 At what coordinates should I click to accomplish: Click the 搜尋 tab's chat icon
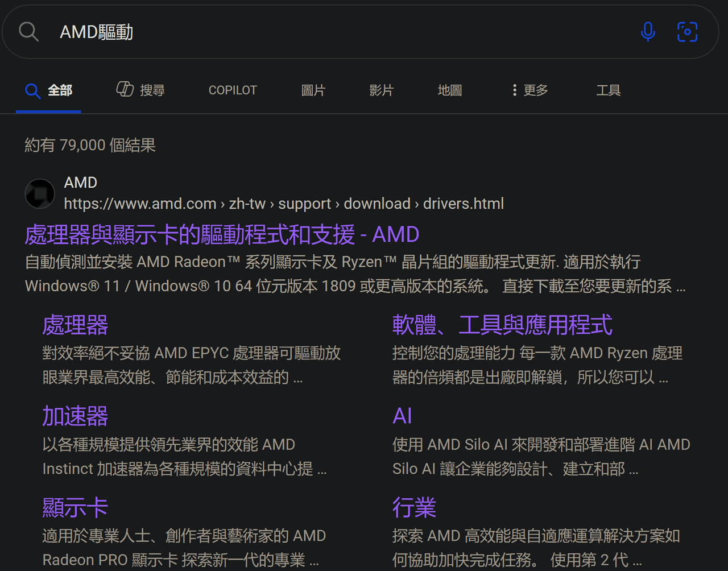[125, 89]
